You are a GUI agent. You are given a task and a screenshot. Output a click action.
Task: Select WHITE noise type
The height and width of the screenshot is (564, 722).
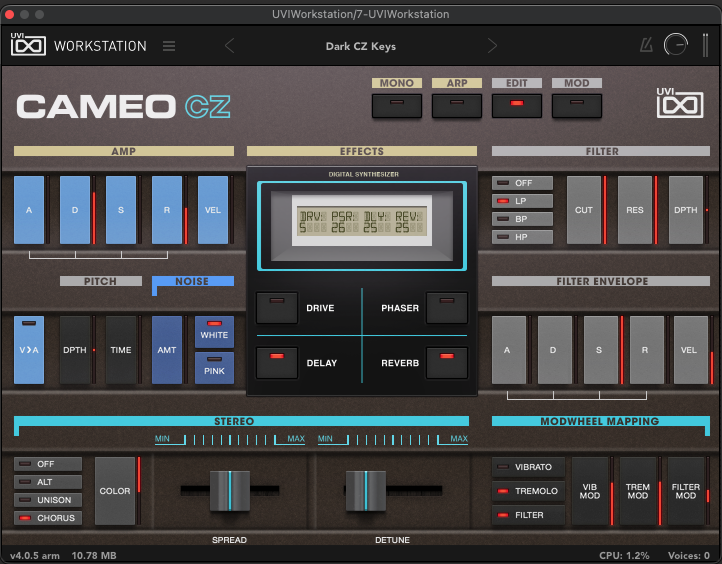214,332
